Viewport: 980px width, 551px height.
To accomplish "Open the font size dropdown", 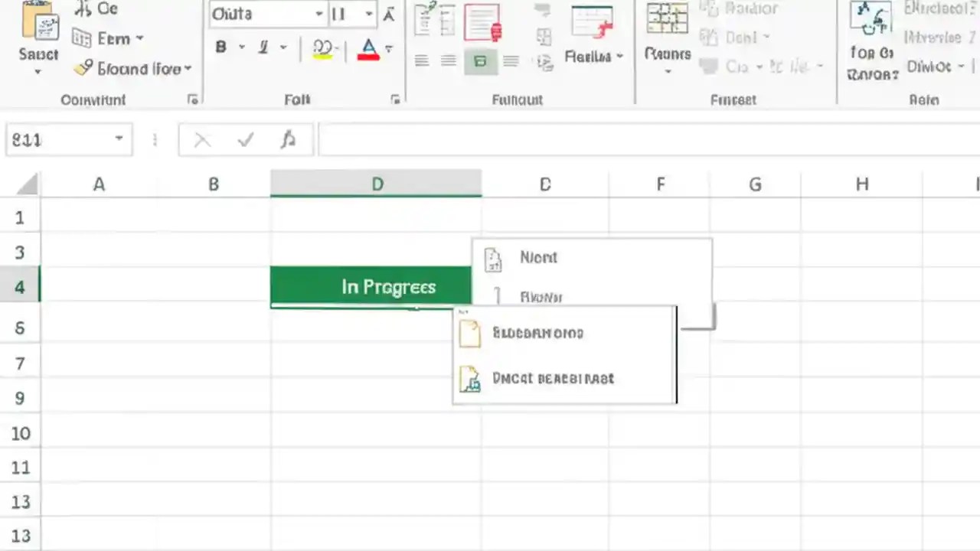I will tap(367, 14).
